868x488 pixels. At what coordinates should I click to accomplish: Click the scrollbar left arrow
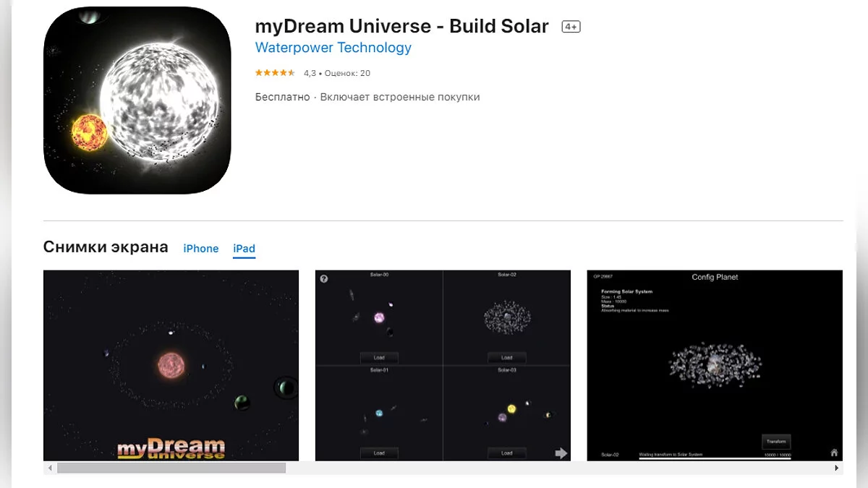pyautogui.click(x=50, y=468)
